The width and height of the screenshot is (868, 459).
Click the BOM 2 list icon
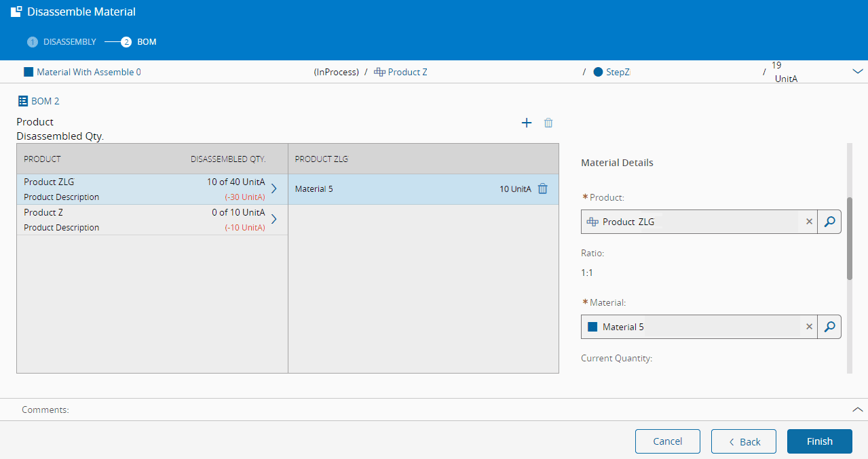pyautogui.click(x=23, y=101)
